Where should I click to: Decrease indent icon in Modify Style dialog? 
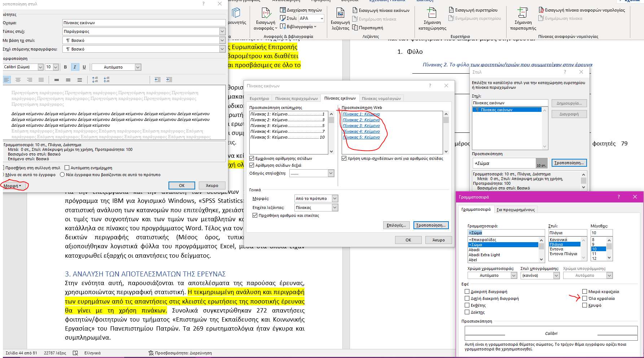158,80
